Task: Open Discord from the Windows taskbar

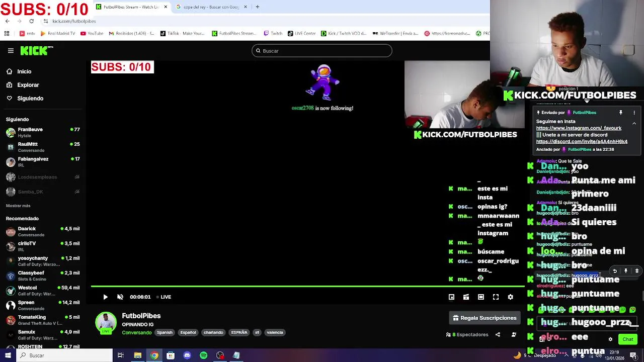Action: [187, 355]
